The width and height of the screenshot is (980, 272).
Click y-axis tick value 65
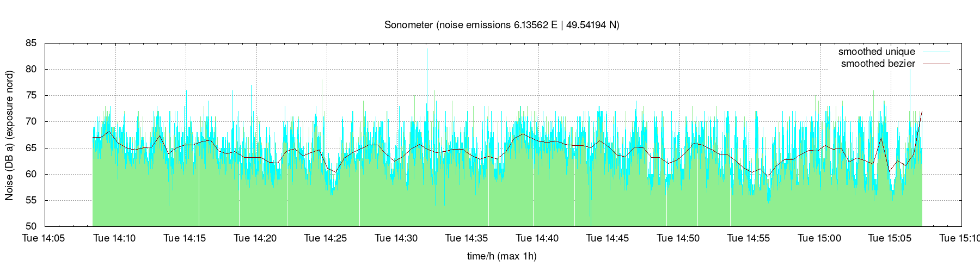30,148
